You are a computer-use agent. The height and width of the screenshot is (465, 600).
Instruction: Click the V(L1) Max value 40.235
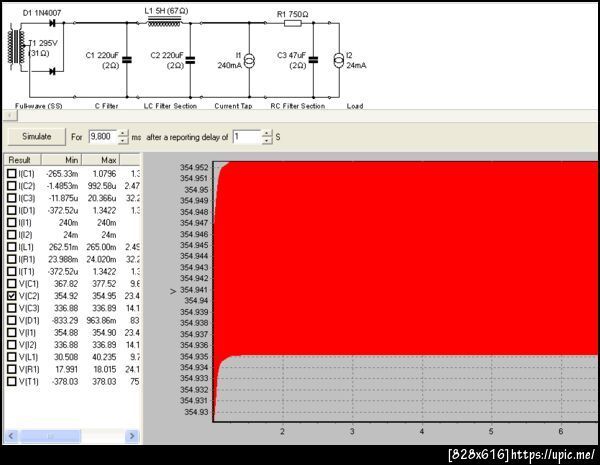pos(104,357)
